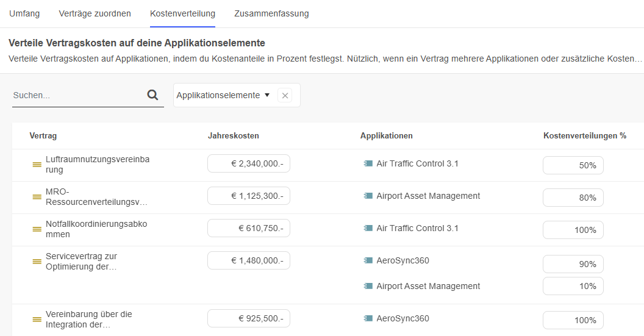This screenshot has height=336, width=644.
Task: Go to the Zusammenfassung tab
Action: click(271, 13)
